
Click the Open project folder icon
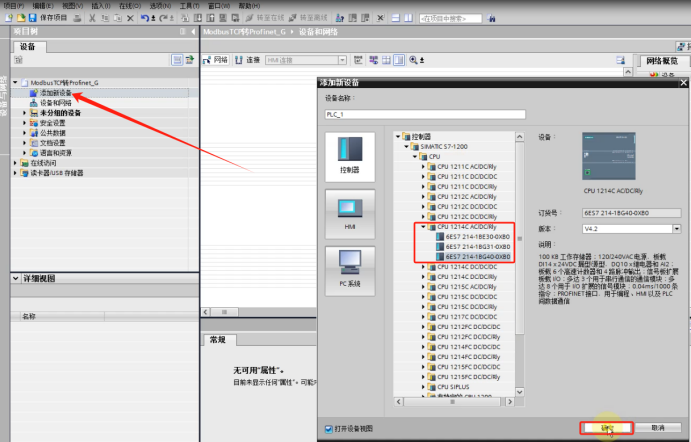21,18
